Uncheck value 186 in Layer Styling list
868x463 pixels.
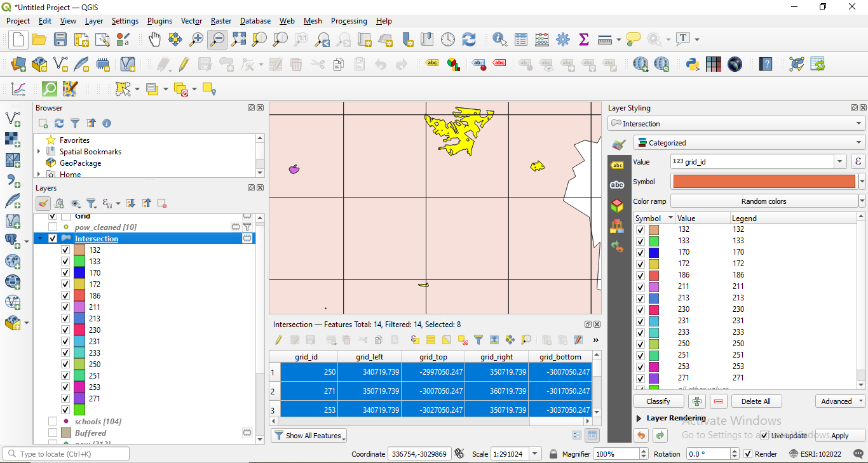click(641, 275)
